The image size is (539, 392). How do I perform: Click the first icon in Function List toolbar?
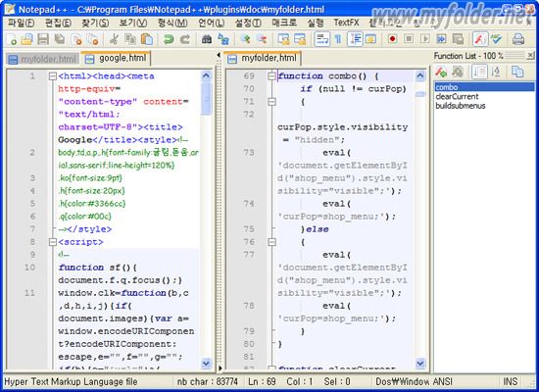[441, 72]
